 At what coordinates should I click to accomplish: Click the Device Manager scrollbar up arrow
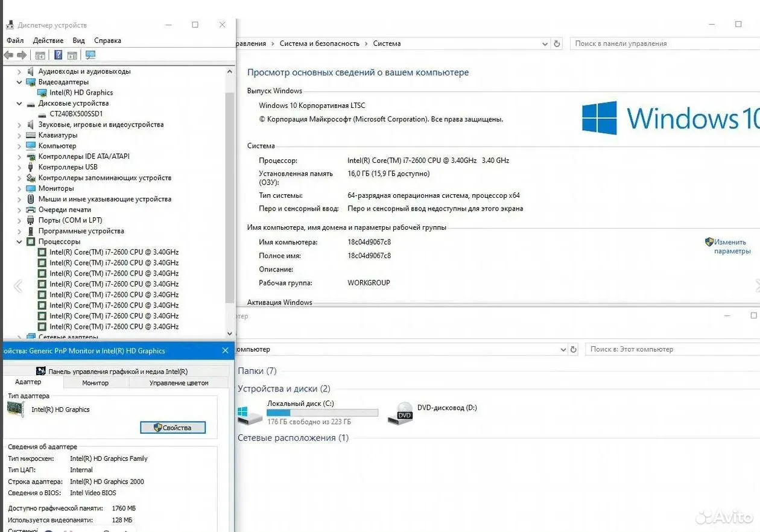230,71
